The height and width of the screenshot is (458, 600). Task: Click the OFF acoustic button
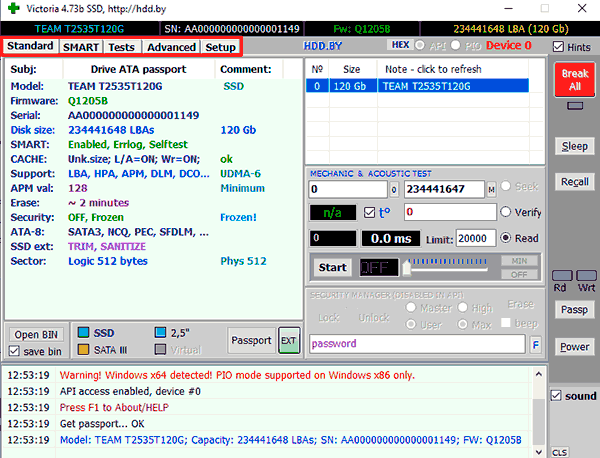click(x=519, y=274)
